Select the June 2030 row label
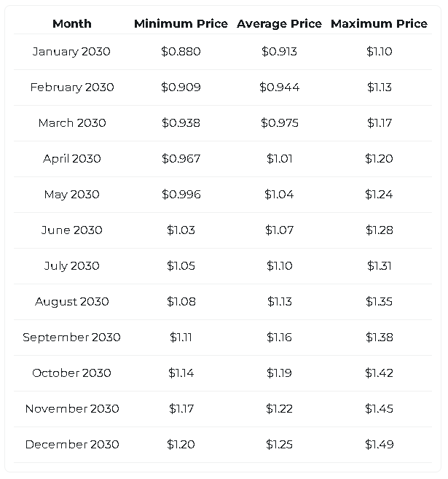 pos(71,230)
